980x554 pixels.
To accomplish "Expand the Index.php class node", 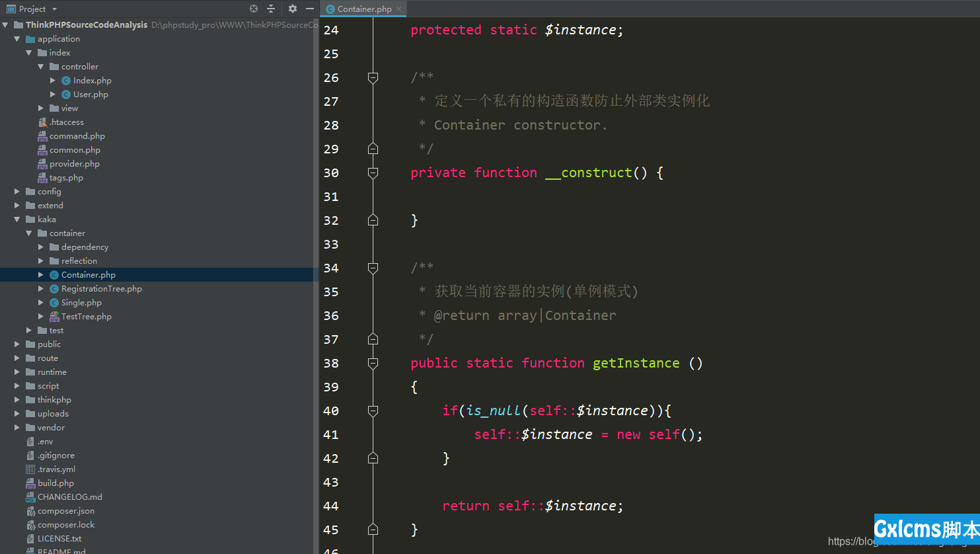I will coord(53,81).
